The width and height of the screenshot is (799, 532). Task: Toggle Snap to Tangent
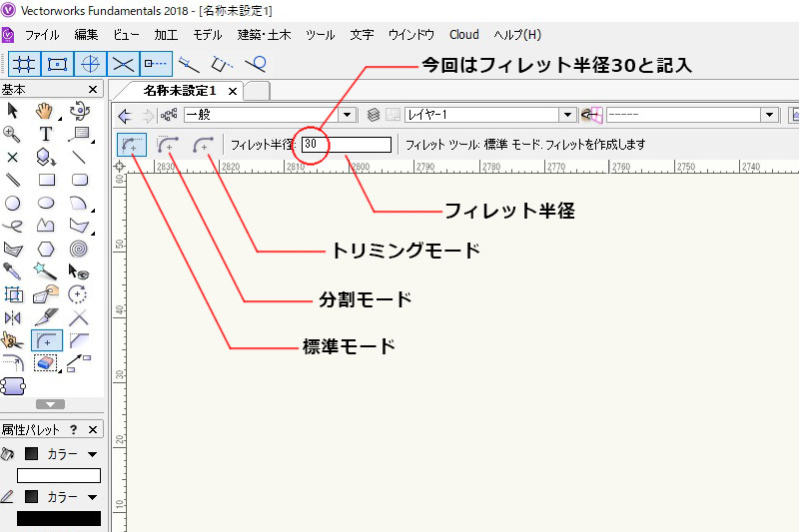click(256, 64)
